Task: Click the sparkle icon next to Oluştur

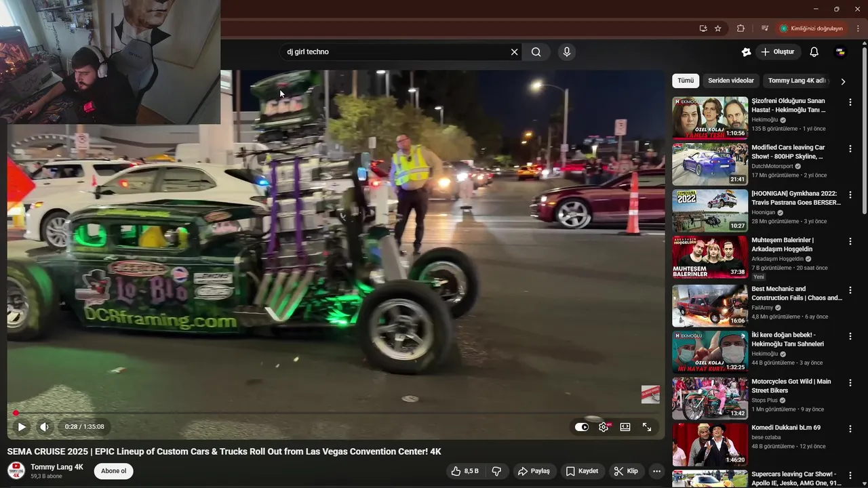Action: pyautogui.click(x=746, y=52)
